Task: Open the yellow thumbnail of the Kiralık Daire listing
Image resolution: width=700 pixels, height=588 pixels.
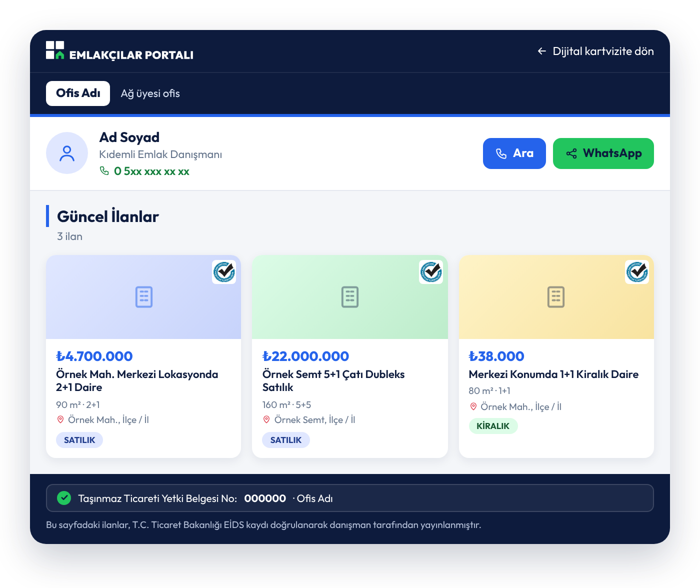Action: [x=556, y=297]
